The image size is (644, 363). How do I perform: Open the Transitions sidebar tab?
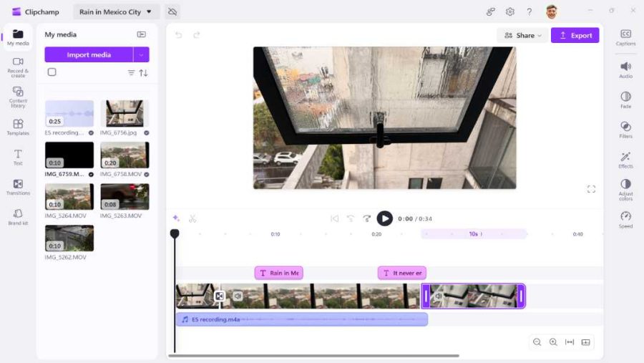point(18,187)
